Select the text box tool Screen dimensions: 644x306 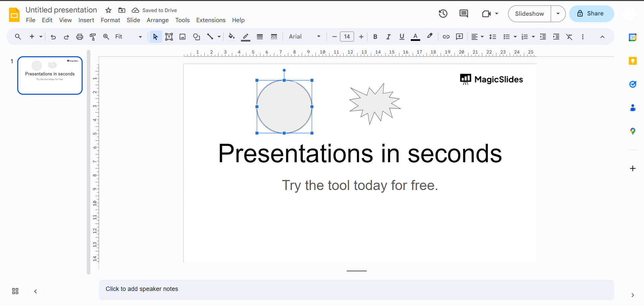point(169,37)
